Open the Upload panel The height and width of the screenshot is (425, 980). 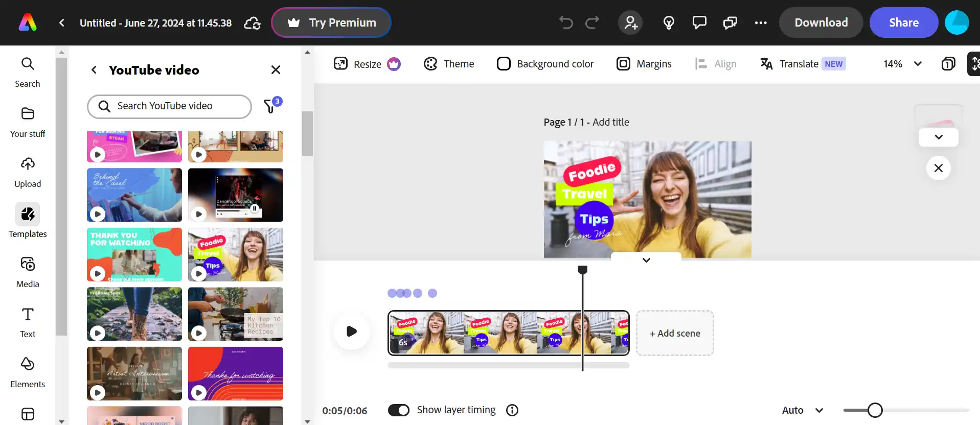tap(28, 172)
